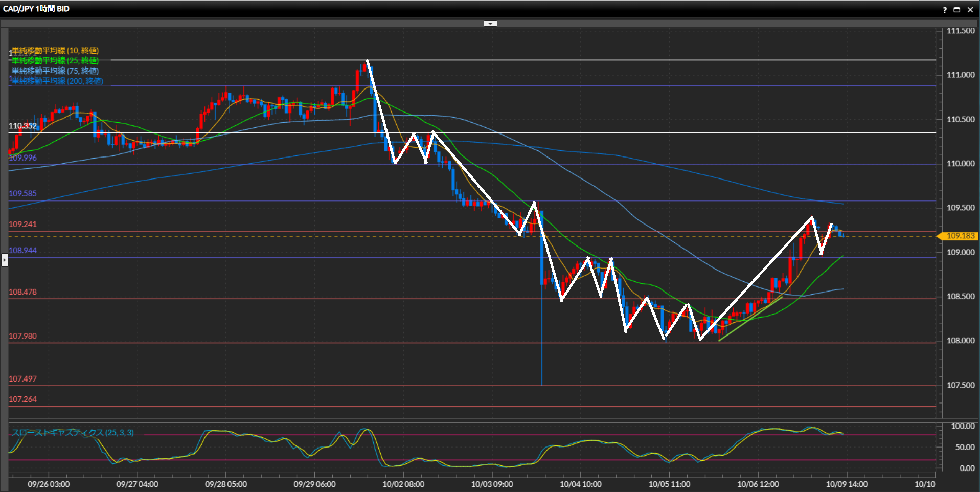The height and width of the screenshot is (492, 980).
Task: Close the CAD/JPY chart window
Action: point(970,10)
